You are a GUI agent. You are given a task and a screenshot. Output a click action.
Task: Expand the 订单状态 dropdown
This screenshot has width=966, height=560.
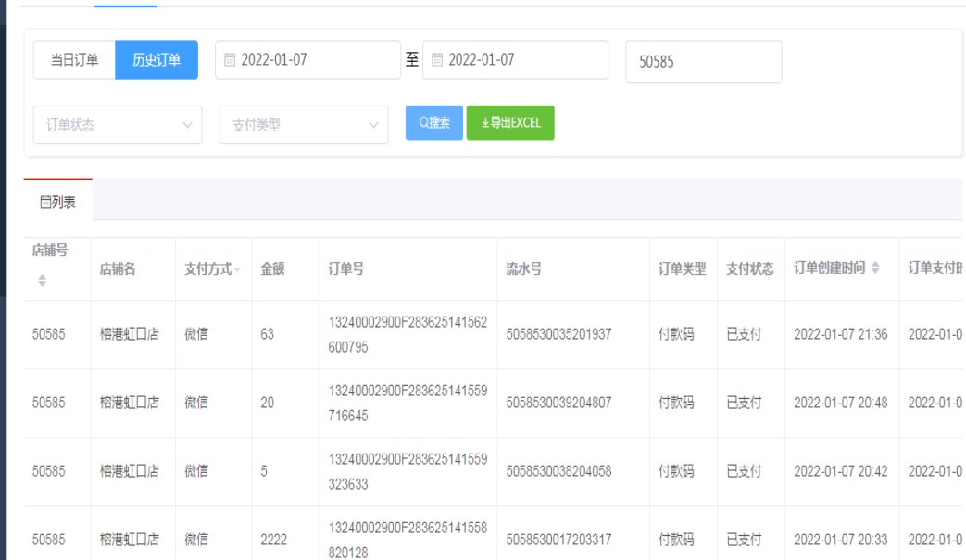[118, 125]
